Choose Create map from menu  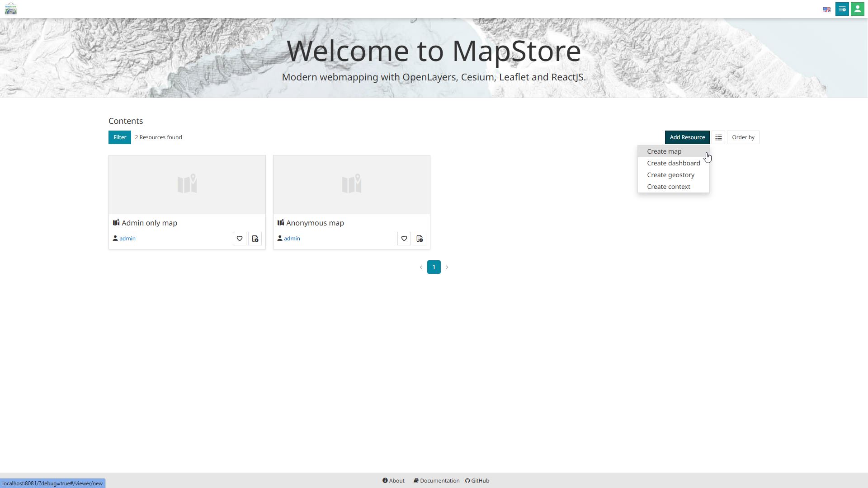click(674, 151)
